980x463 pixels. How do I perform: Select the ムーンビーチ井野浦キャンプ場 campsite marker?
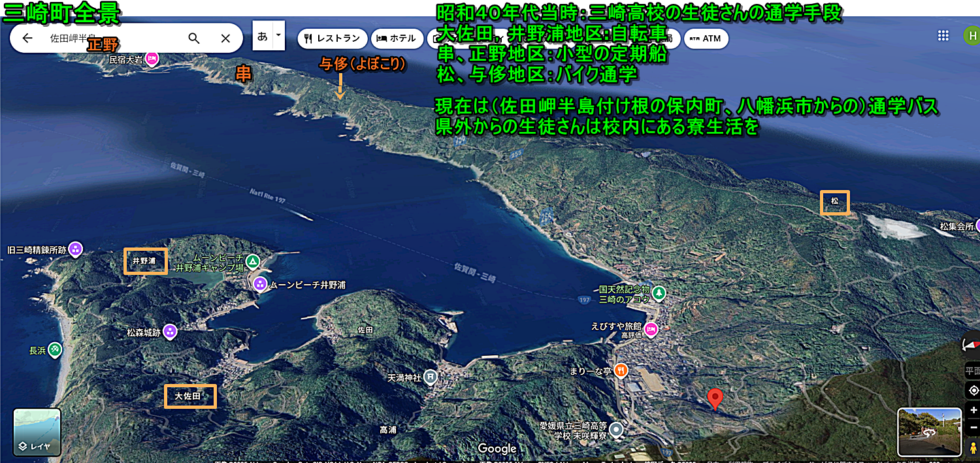(x=253, y=262)
